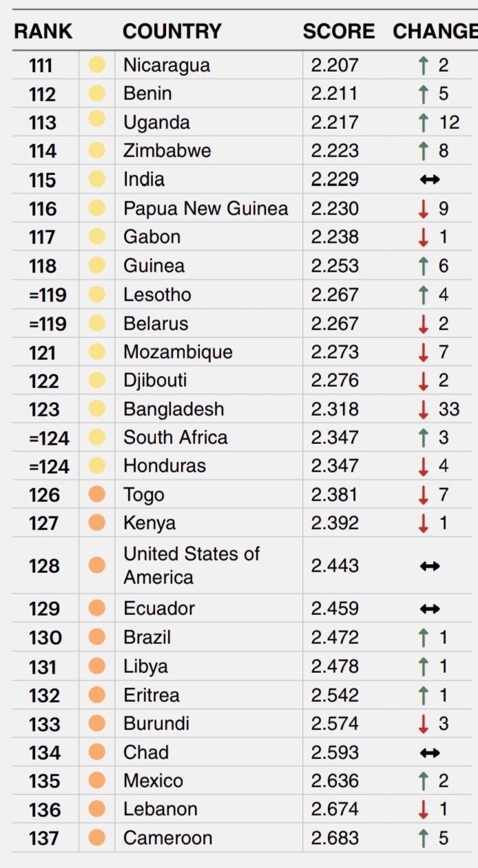Click the green up arrow for Zimbabwe

424,151
